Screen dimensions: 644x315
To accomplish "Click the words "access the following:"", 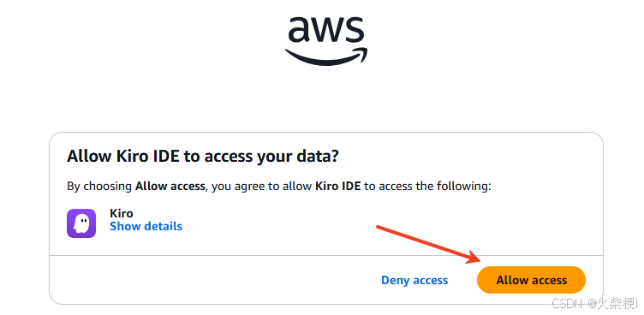I will [434, 186].
